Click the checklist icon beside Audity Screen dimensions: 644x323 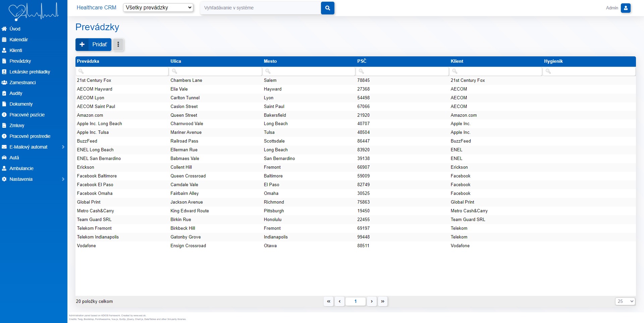click(4, 93)
